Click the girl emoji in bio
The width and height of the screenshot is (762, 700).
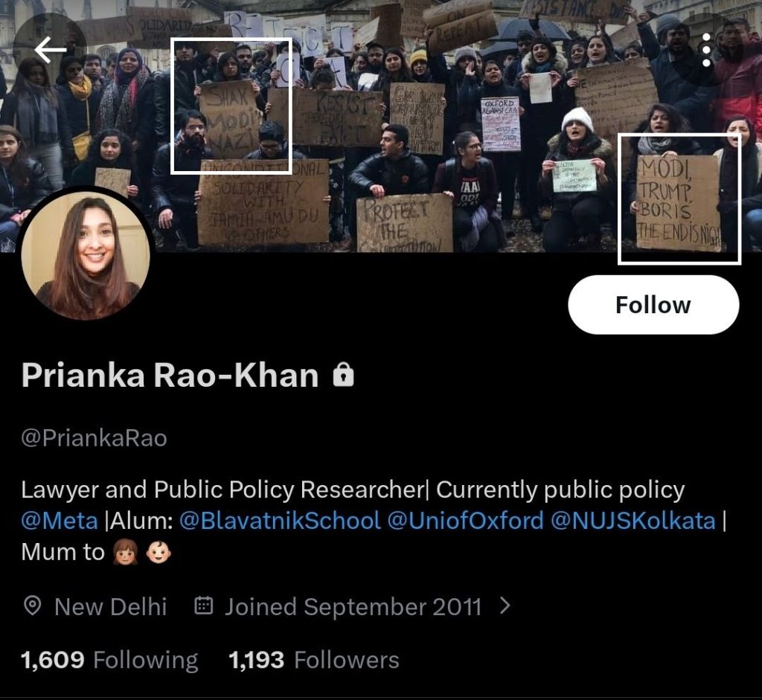click(125, 553)
